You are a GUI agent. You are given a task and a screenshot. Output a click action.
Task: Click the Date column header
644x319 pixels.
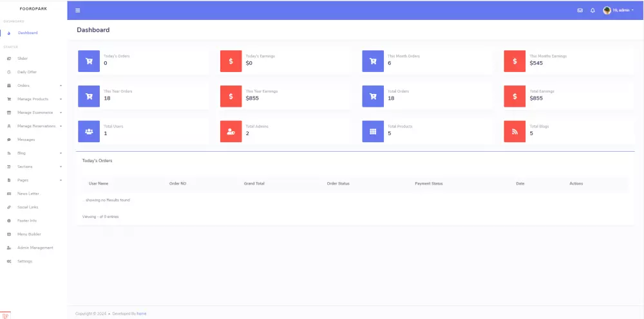(x=520, y=184)
